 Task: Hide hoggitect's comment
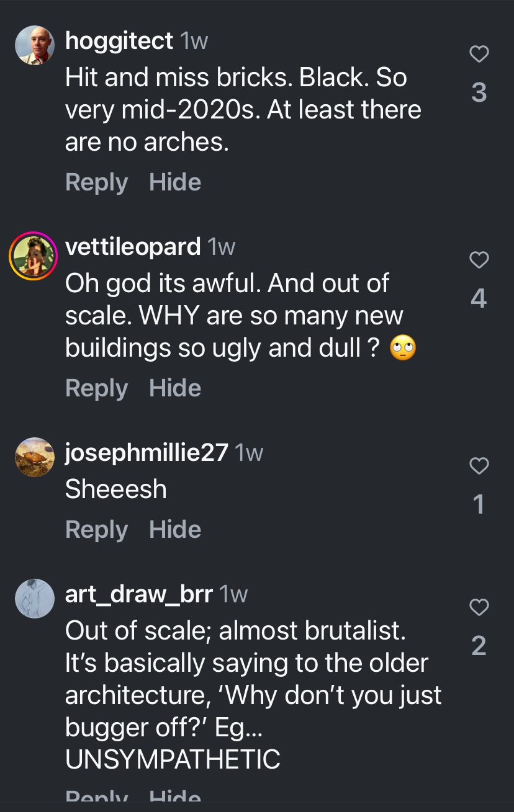(x=175, y=182)
